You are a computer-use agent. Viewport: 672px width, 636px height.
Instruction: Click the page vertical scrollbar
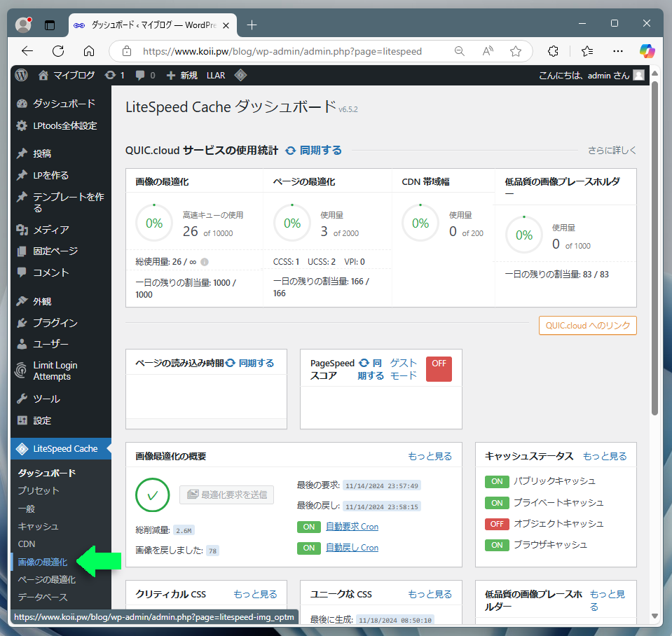click(654, 249)
